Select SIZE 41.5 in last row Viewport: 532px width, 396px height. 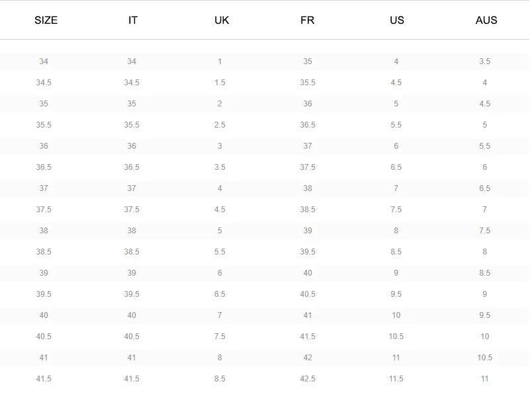tap(44, 379)
